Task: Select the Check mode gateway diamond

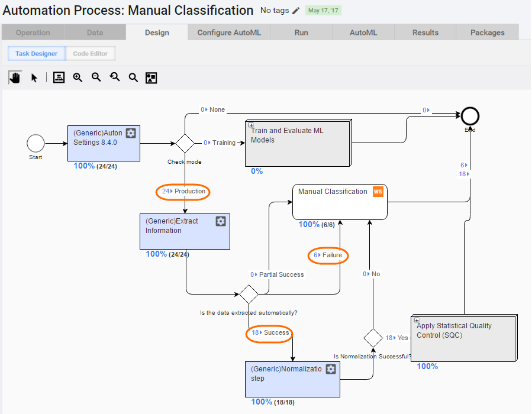Action: tap(185, 144)
